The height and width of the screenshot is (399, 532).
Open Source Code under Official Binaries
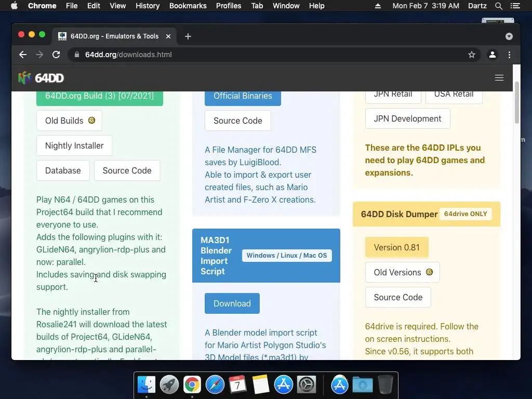pyautogui.click(x=238, y=121)
